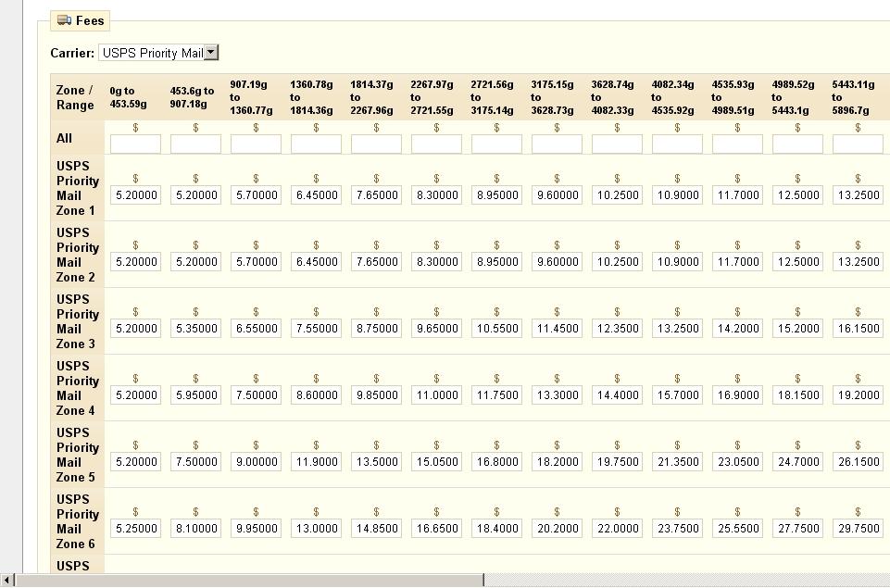The height and width of the screenshot is (588, 890).
Task: Click the Zone 5 fee field showing 26.1500
Action: [858, 462]
